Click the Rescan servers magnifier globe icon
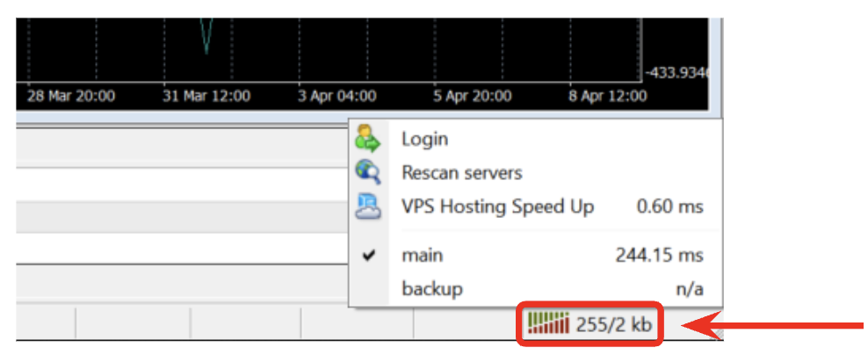 (x=367, y=172)
